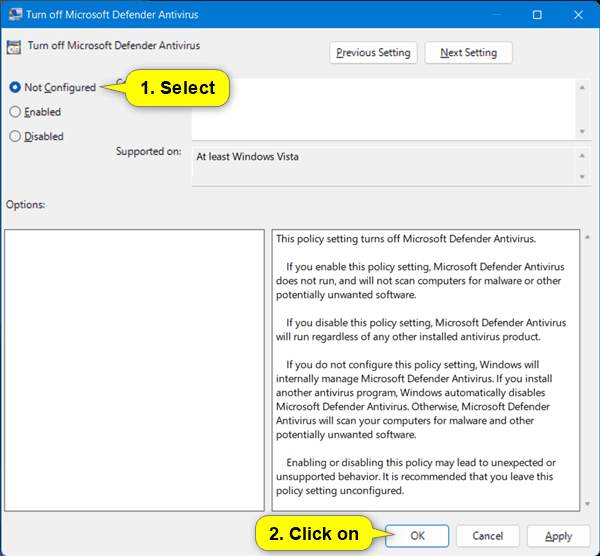Screen dimensions: 600x556
Task: Go to Next Setting
Action: [x=468, y=52]
